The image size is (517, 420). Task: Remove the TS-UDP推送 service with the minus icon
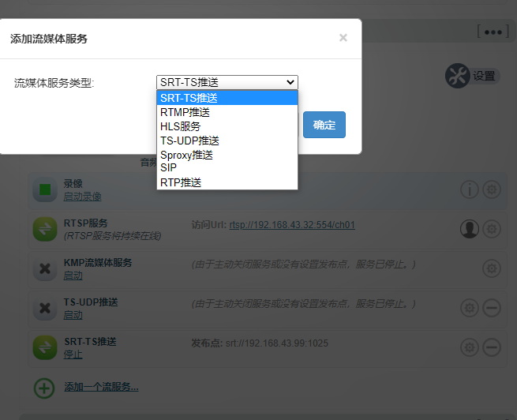(x=492, y=308)
